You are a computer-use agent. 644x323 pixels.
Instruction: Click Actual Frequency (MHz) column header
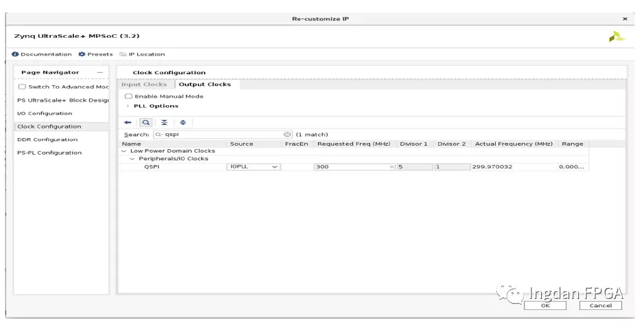tap(514, 144)
